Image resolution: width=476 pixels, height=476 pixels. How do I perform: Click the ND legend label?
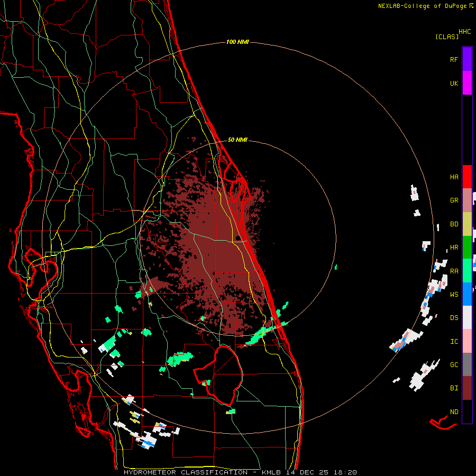coord(454,412)
